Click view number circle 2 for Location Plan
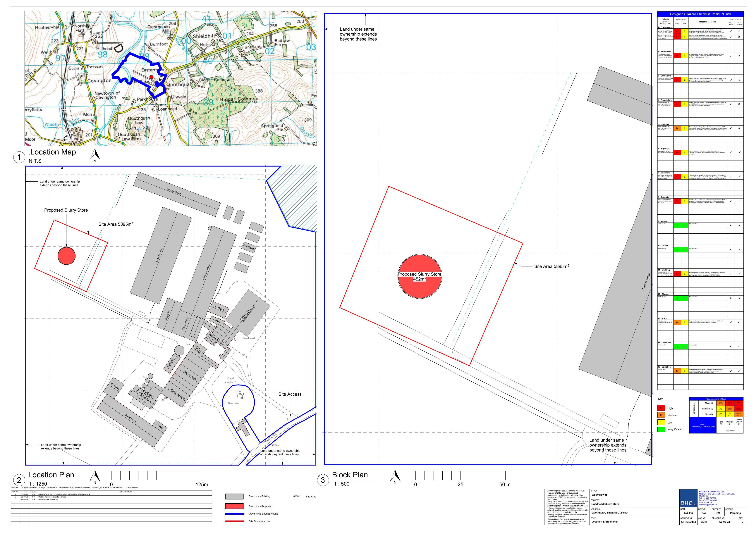756x534 pixels. pyautogui.click(x=19, y=480)
